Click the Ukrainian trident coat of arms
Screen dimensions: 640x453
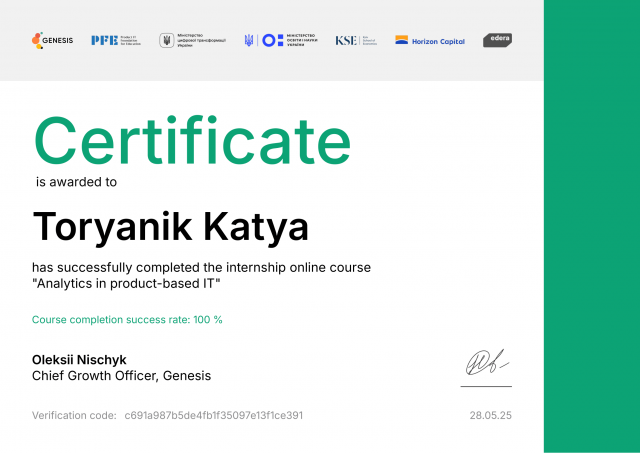coord(249,40)
